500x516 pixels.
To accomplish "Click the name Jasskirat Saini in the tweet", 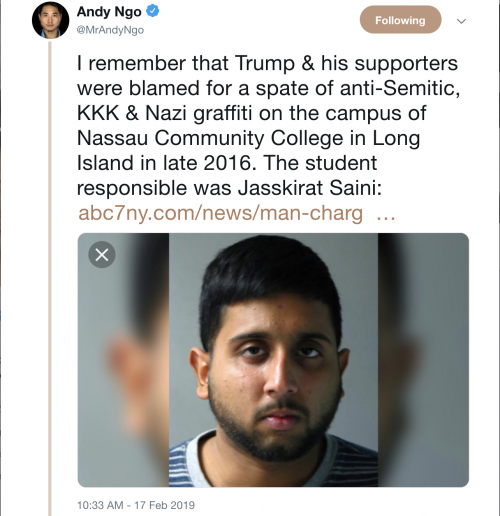I will (310, 188).
